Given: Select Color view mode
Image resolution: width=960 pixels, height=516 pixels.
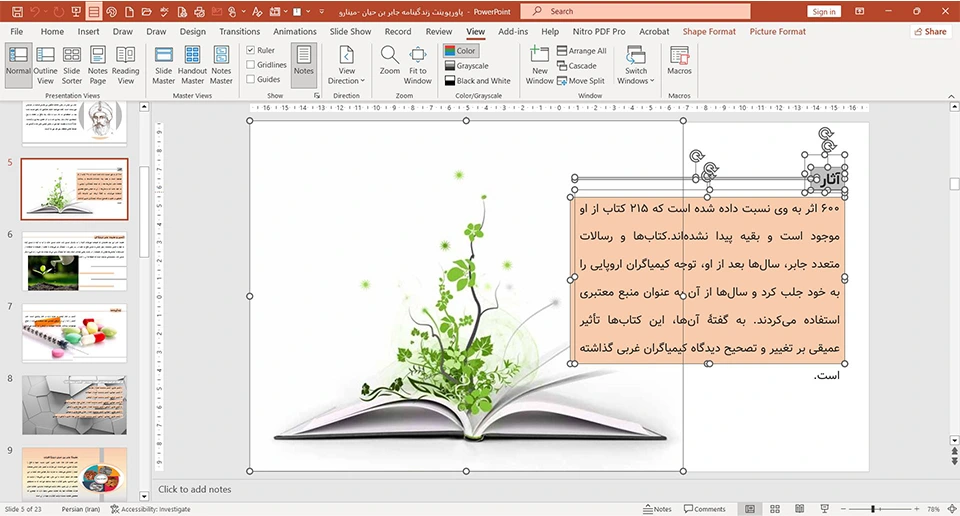Looking at the screenshot, I should tap(460, 51).
